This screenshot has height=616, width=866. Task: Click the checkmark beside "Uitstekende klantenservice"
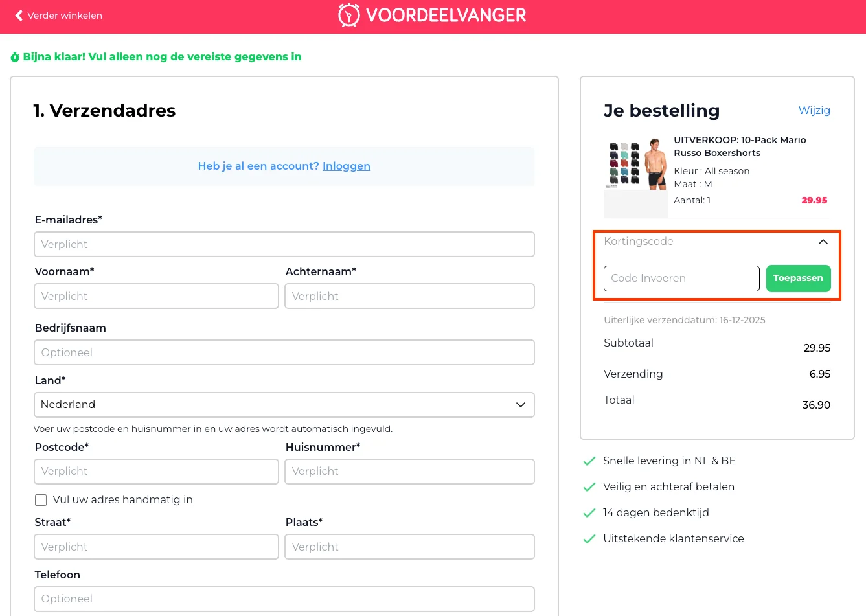tap(589, 538)
